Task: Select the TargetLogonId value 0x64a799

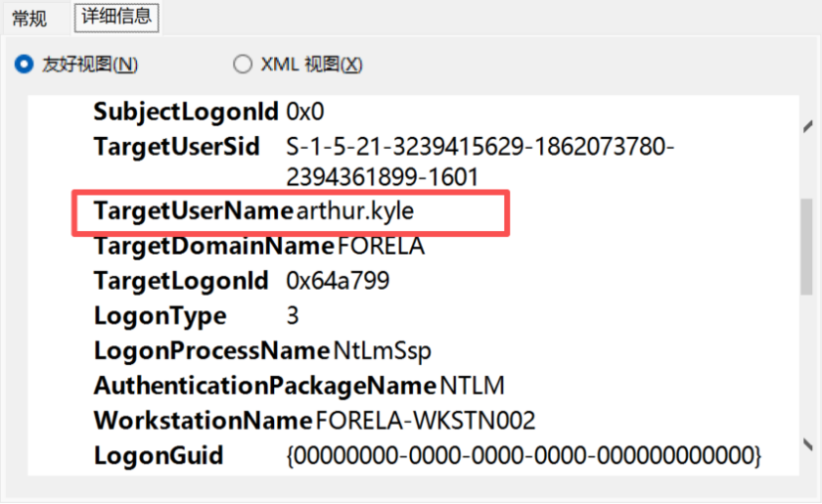Action: pyautogui.click(x=338, y=281)
